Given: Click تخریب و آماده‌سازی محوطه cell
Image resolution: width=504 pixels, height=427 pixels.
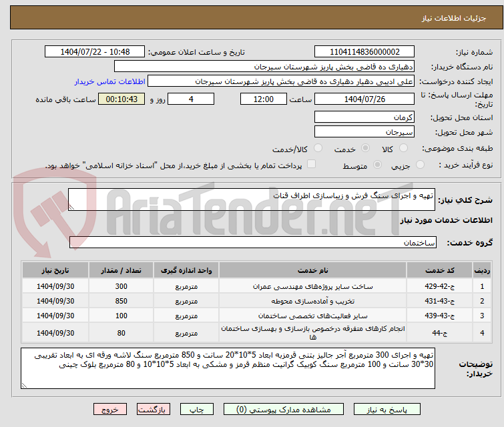Looking at the screenshot, I should 313,301.
